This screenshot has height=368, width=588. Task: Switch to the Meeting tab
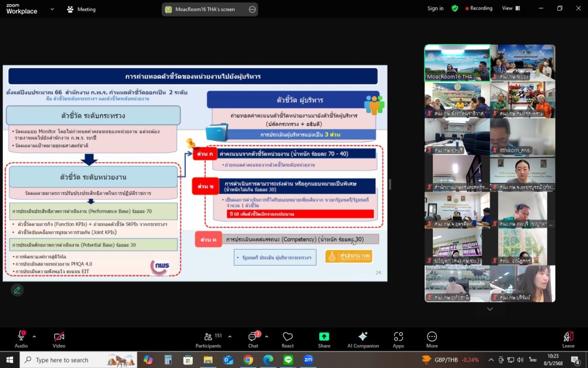[x=81, y=9]
